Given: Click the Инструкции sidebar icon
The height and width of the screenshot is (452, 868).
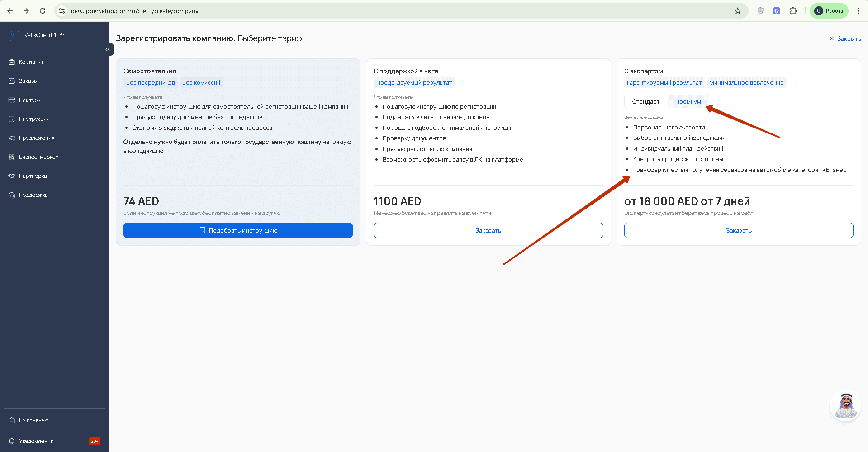Looking at the screenshot, I should pos(12,119).
